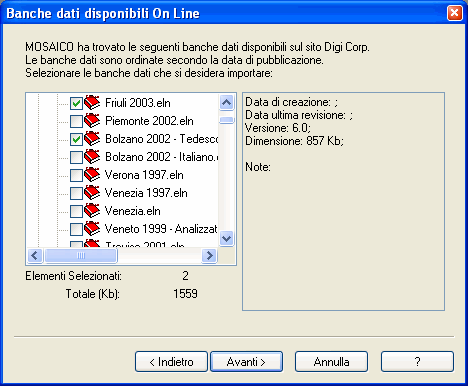468x386 pixels.
Task: Tick the Bolzano 2002 - Italiano checkbox
Action: [76, 157]
